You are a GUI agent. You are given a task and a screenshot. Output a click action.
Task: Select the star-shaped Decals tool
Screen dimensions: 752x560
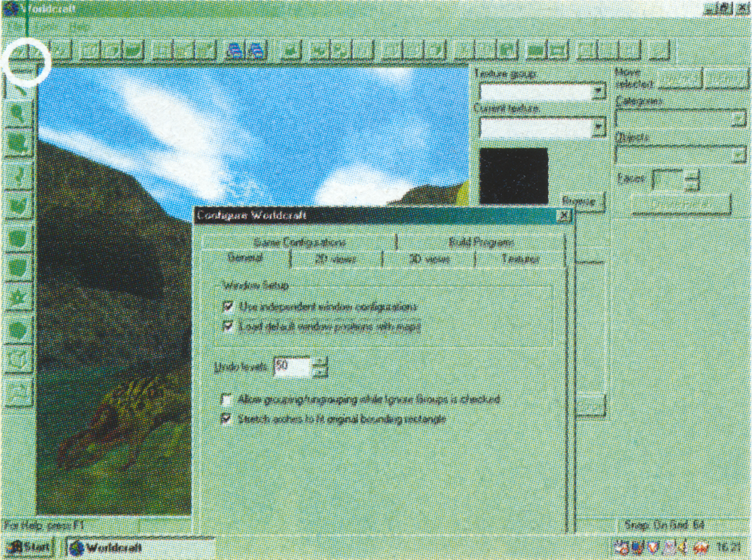coord(18,298)
